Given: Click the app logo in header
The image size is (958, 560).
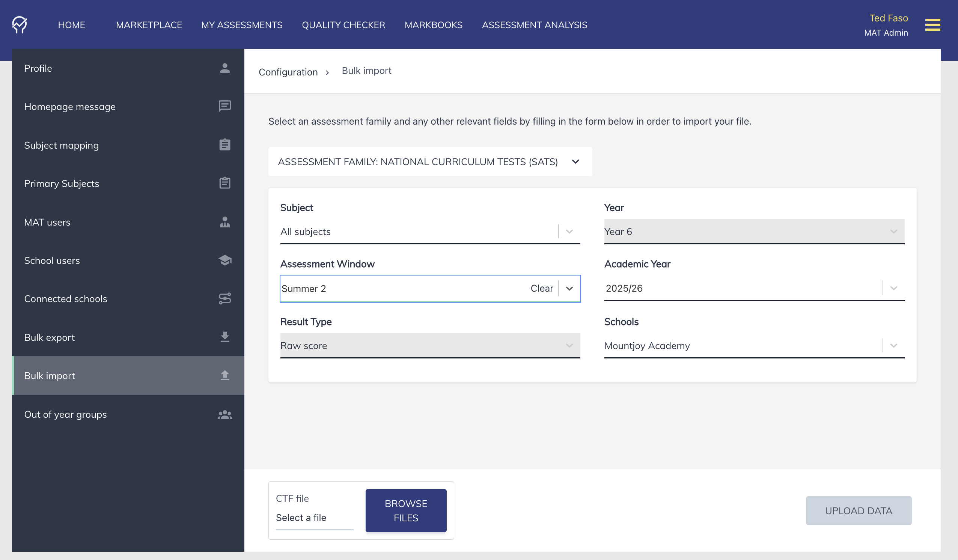Looking at the screenshot, I should point(20,25).
